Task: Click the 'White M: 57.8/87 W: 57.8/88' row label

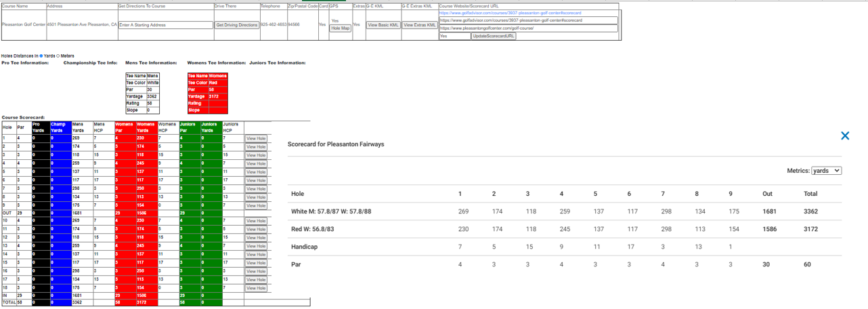Action: 331,211
